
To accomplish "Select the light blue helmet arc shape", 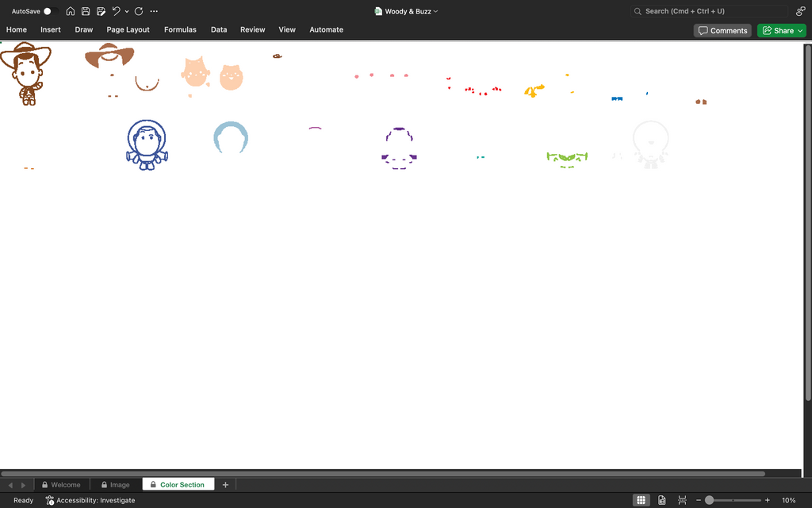I will tap(231, 137).
